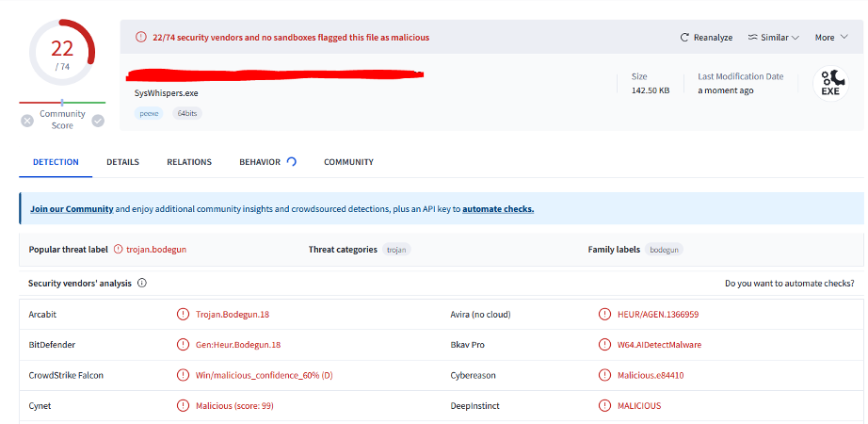Expand the More options menu
The width and height of the screenshot is (868, 424).
[x=831, y=37]
